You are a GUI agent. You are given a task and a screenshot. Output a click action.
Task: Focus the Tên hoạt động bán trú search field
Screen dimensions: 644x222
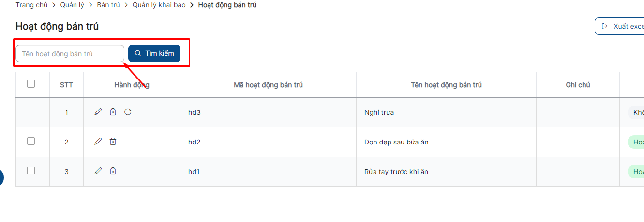click(70, 53)
